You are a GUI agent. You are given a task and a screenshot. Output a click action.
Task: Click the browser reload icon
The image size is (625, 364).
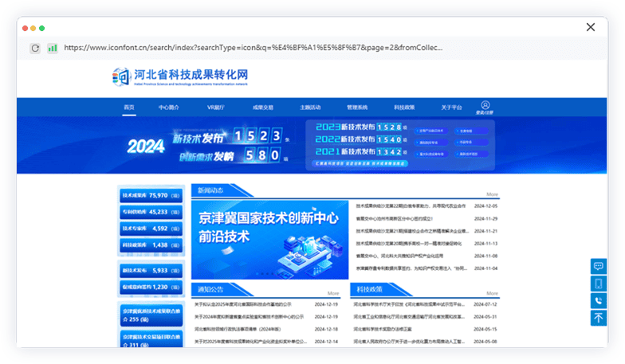(x=35, y=48)
